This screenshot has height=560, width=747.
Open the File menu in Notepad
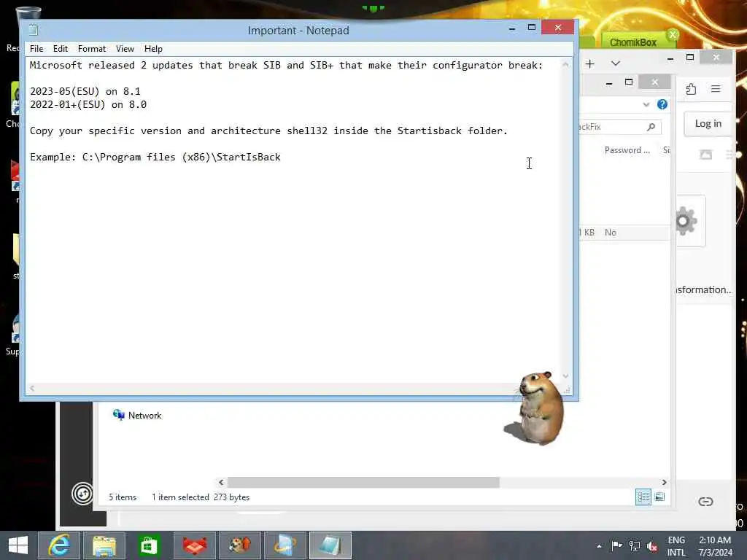tap(36, 49)
